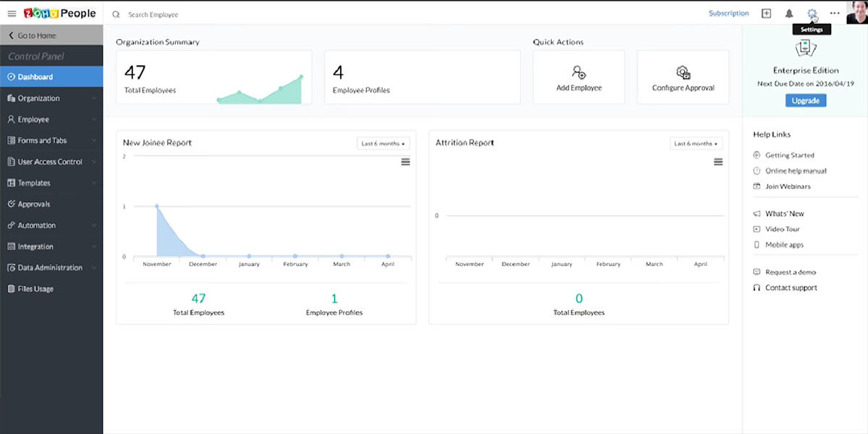This screenshot has width=868, height=434.
Task: Open Templates from the sidebar
Action: (x=33, y=183)
